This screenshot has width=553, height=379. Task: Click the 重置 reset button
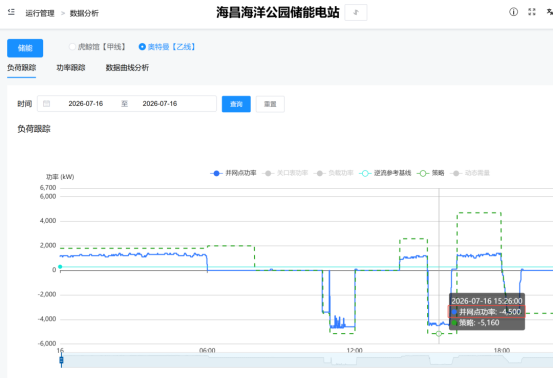[270, 104]
